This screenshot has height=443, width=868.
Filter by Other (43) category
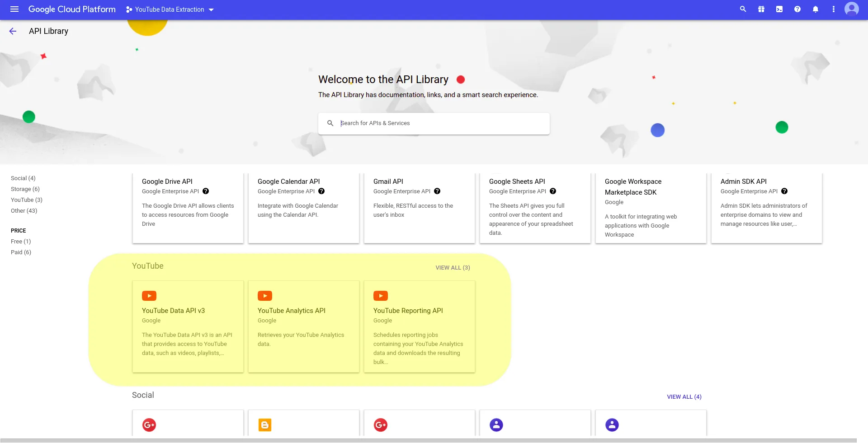coord(24,211)
